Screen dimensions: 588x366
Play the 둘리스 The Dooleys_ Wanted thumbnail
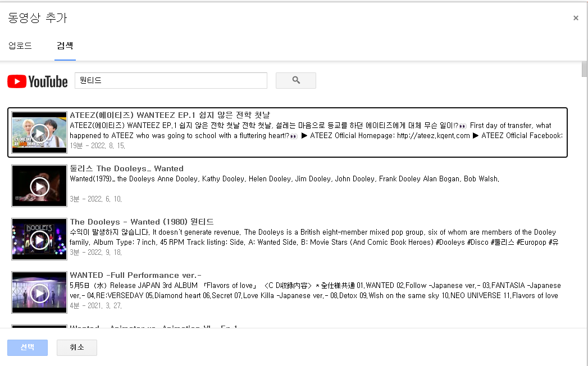coord(39,186)
